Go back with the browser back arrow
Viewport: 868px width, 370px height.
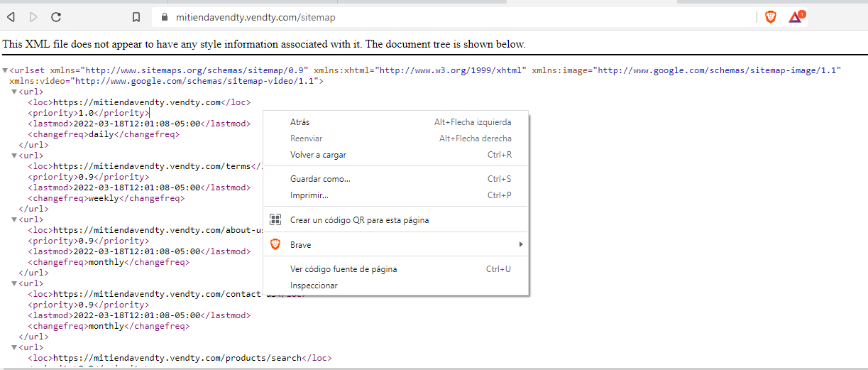pos(11,16)
